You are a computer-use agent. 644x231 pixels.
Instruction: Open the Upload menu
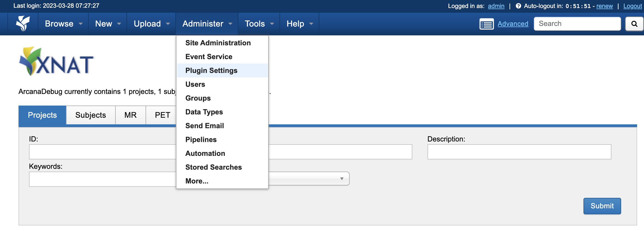click(x=151, y=24)
